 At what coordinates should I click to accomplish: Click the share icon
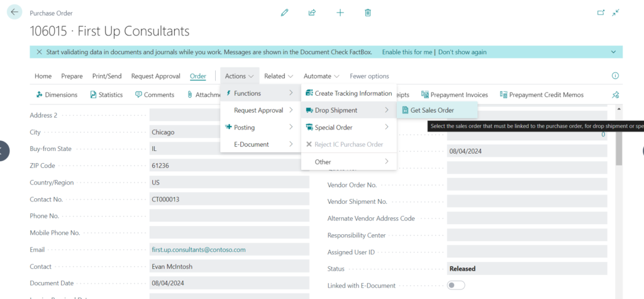312,13
